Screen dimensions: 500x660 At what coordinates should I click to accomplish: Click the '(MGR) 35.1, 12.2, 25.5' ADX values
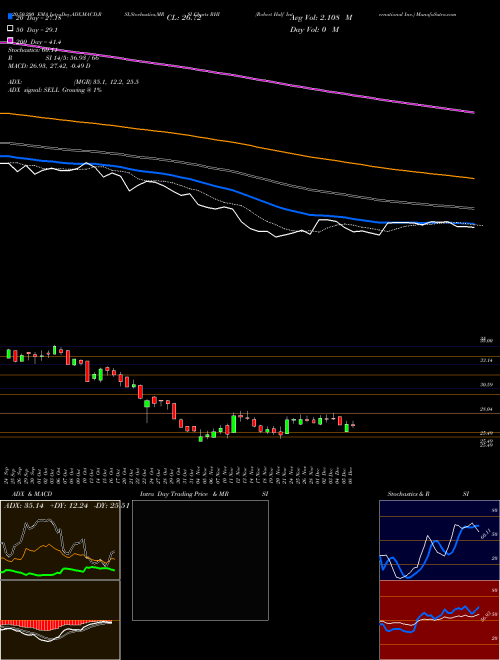106,82
